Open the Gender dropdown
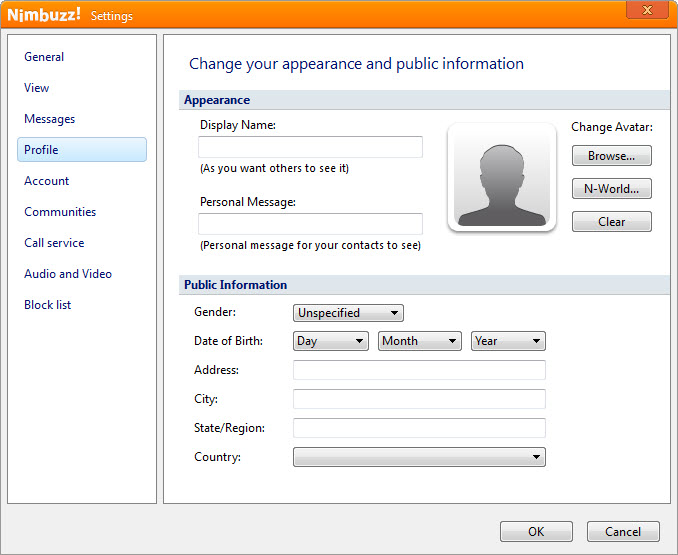The image size is (678, 555). click(x=348, y=313)
